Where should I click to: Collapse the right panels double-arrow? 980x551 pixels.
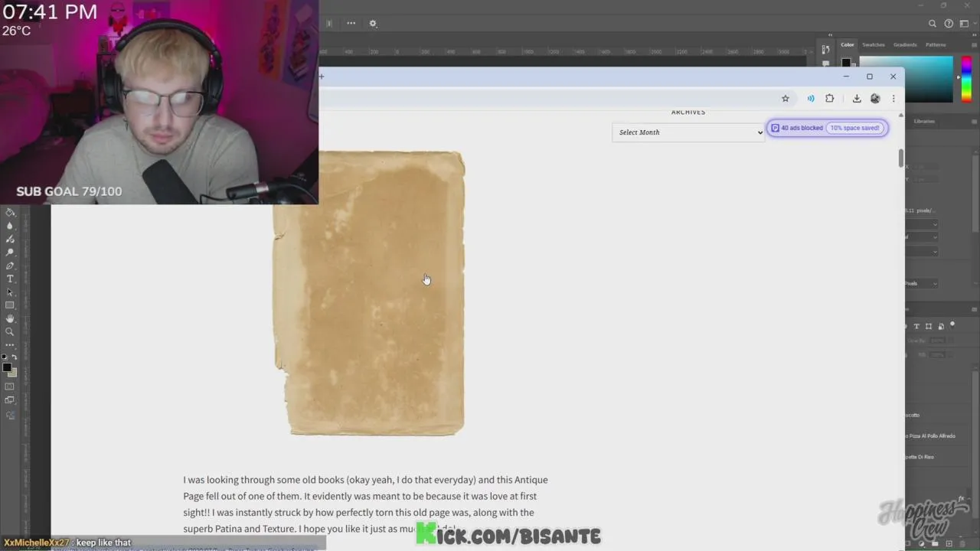973,34
